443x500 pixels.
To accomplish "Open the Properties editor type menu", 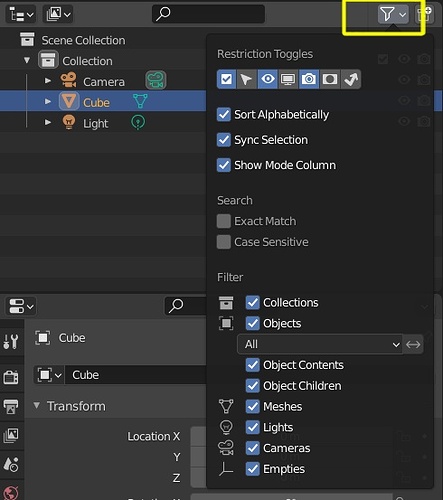I will tap(21, 306).
